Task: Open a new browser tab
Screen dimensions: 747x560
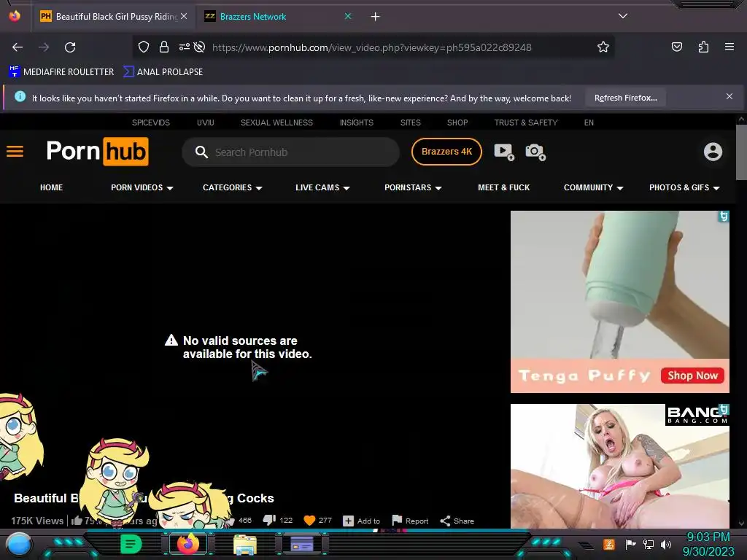Action: (376, 17)
